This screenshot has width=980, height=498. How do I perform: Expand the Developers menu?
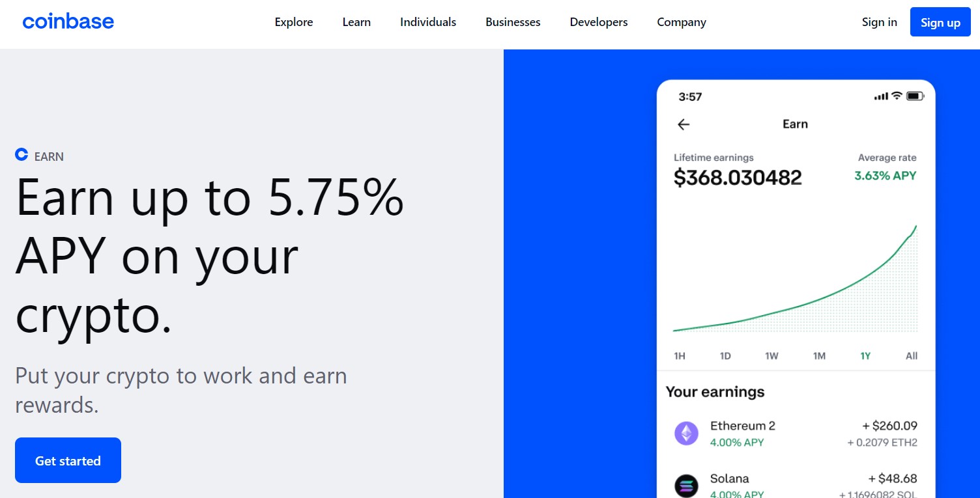pos(599,22)
